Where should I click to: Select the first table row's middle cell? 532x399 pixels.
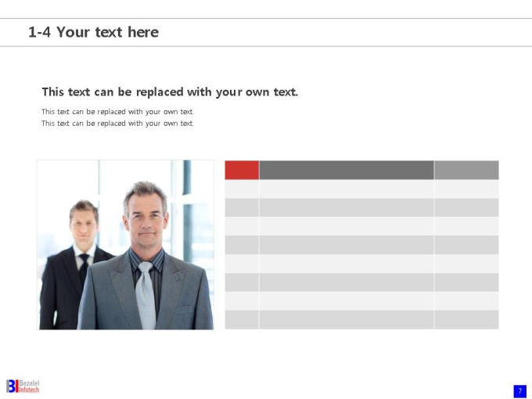click(x=347, y=189)
